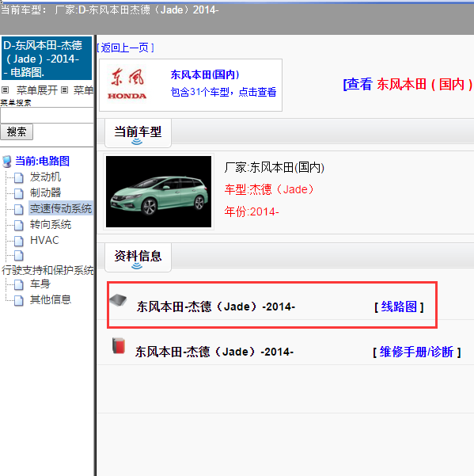Click the 搜索 button
Viewport: 474px width, 476px height.
[x=17, y=131]
